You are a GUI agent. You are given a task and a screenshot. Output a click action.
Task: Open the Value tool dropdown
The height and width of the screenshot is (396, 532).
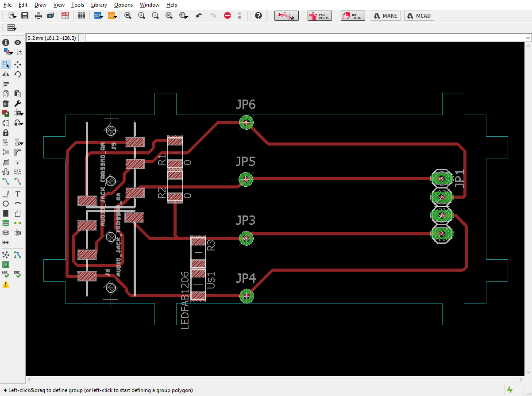pos(19,142)
